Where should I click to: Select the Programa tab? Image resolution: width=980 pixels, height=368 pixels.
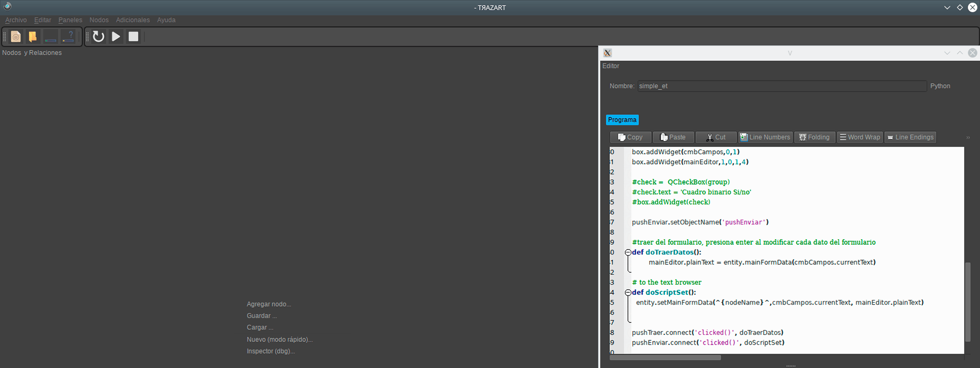pyautogui.click(x=622, y=120)
